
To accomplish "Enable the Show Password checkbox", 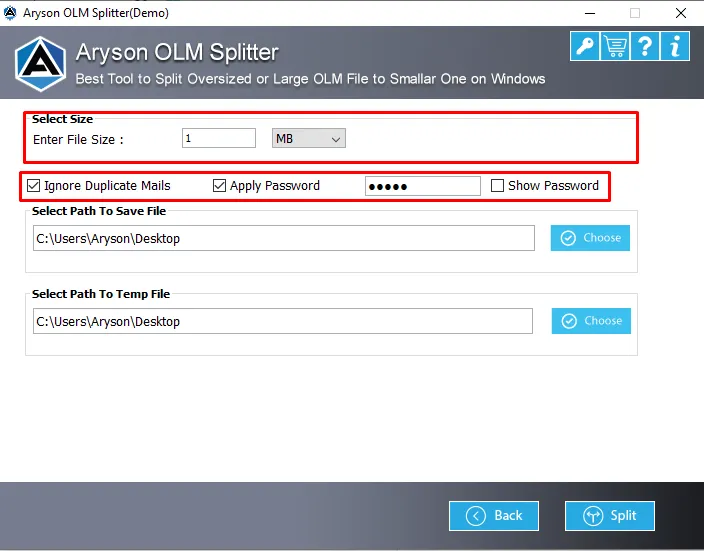I will 497,185.
